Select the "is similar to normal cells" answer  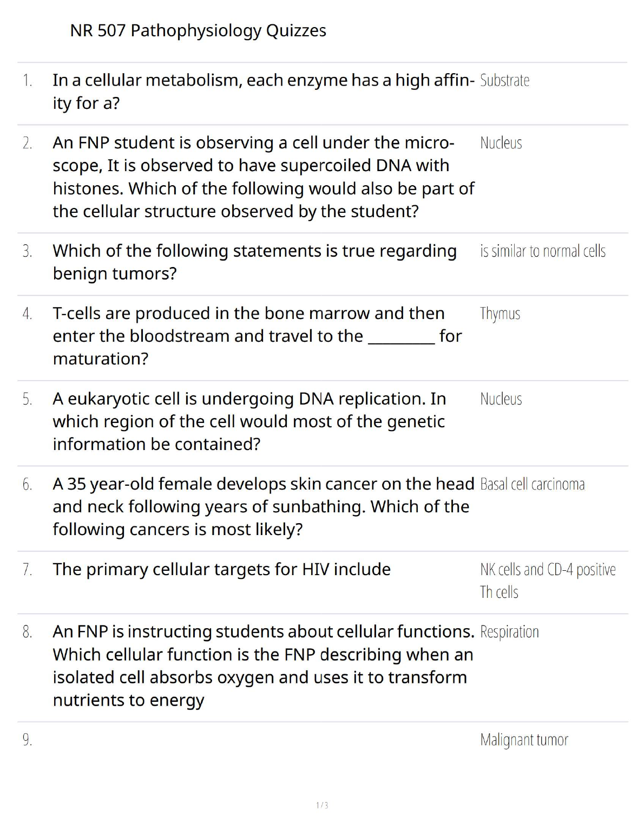coord(542,251)
